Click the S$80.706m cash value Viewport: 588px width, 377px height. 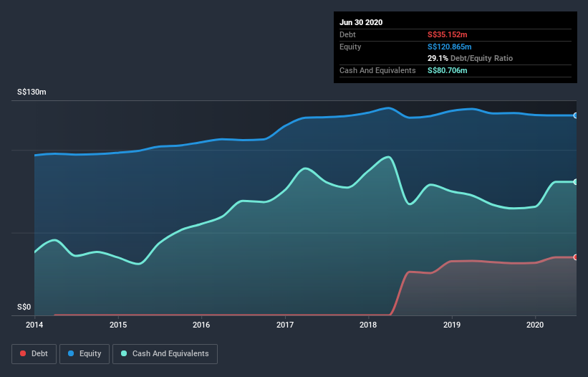[x=448, y=70]
